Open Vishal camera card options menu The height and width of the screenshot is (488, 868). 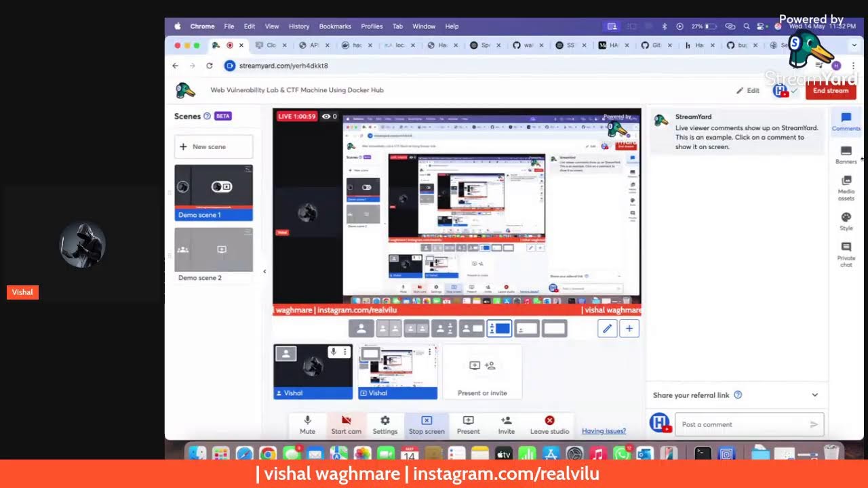click(345, 352)
